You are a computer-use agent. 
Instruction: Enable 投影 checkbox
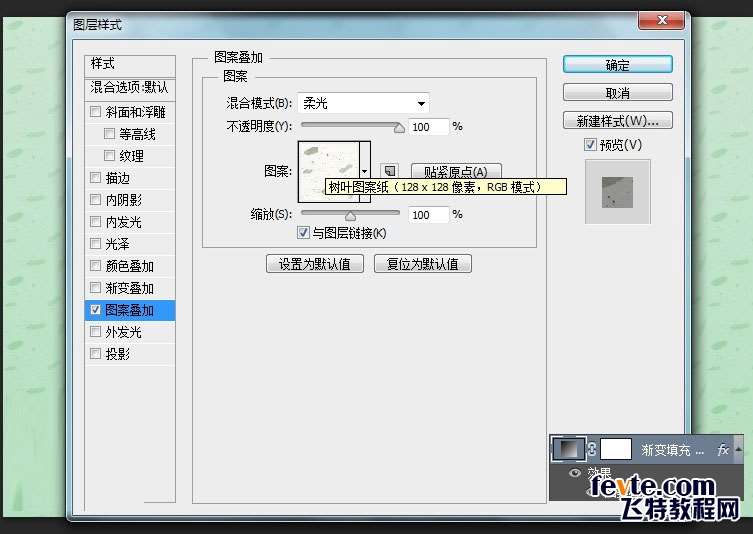[x=96, y=353]
